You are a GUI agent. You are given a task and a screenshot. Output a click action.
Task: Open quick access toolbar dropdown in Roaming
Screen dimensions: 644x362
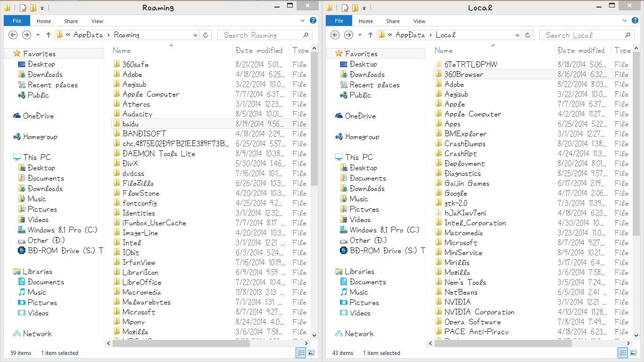(x=42, y=8)
